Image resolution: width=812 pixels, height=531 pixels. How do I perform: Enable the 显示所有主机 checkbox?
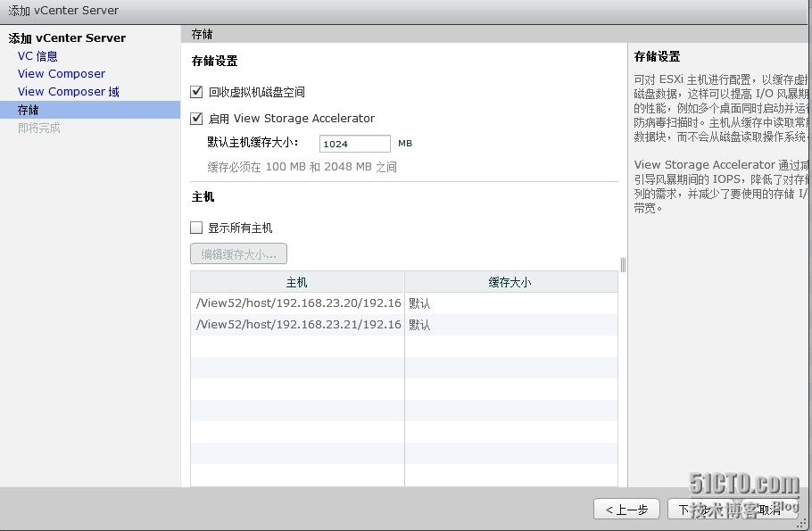click(196, 228)
